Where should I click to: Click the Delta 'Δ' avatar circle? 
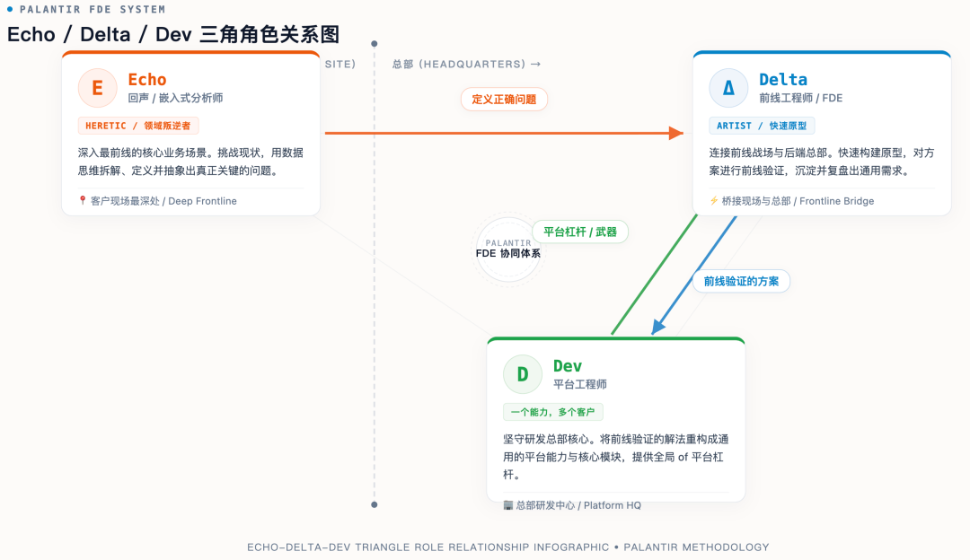[x=728, y=88]
